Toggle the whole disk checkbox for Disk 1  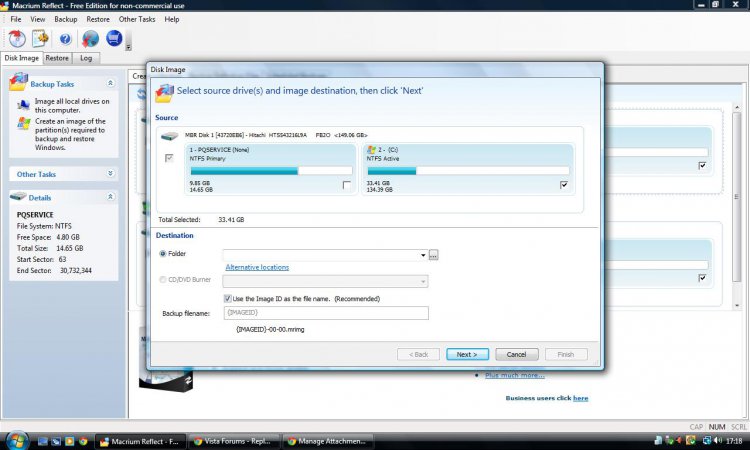coord(169,157)
